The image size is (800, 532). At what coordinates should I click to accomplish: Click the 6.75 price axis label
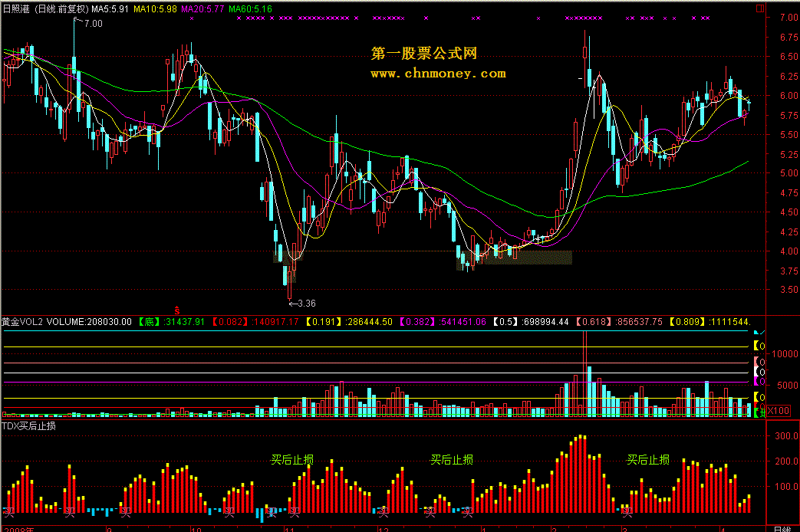(x=788, y=38)
